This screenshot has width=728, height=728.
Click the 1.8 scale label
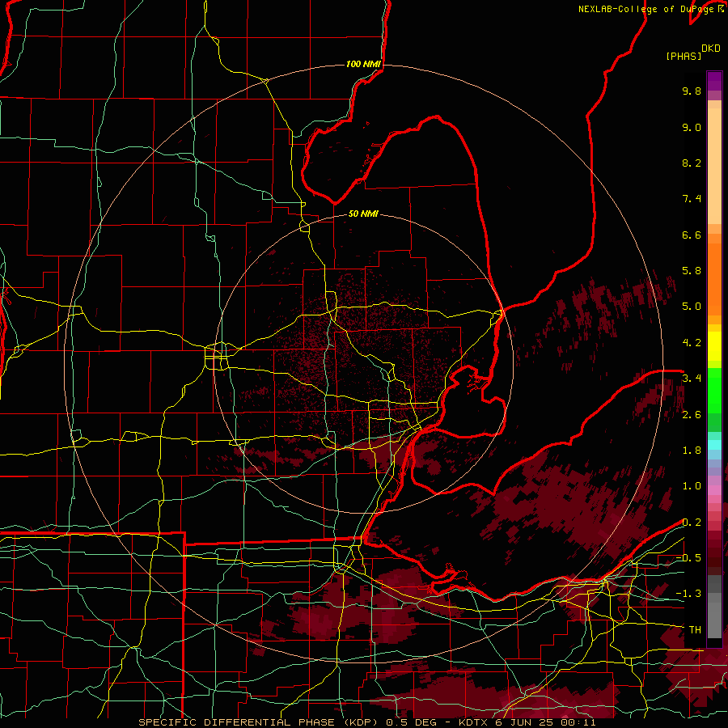(x=692, y=451)
